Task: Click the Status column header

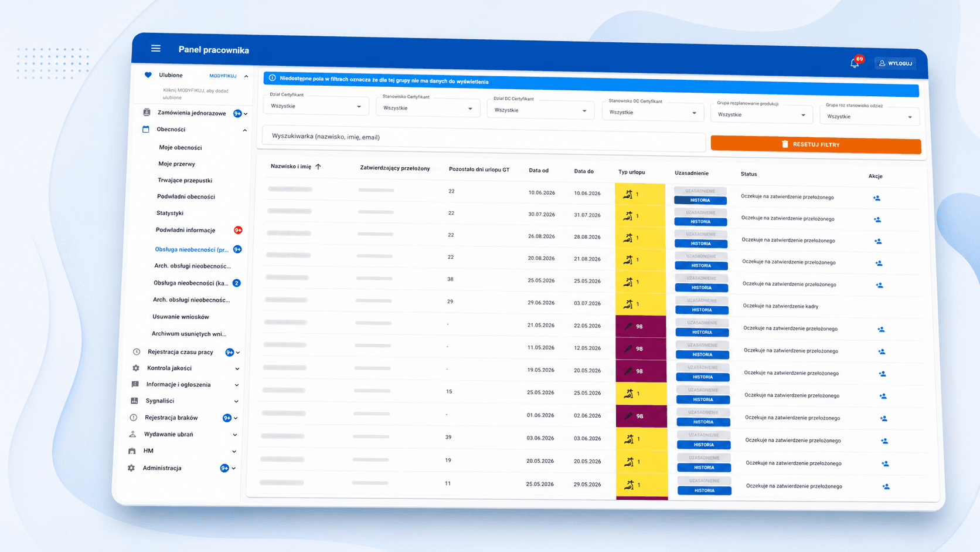Action: click(x=748, y=174)
